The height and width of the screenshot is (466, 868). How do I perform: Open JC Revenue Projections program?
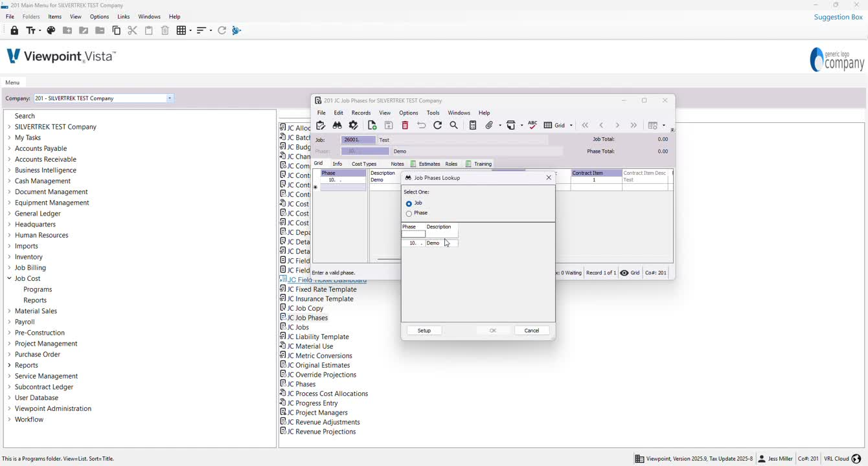tap(318, 432)
